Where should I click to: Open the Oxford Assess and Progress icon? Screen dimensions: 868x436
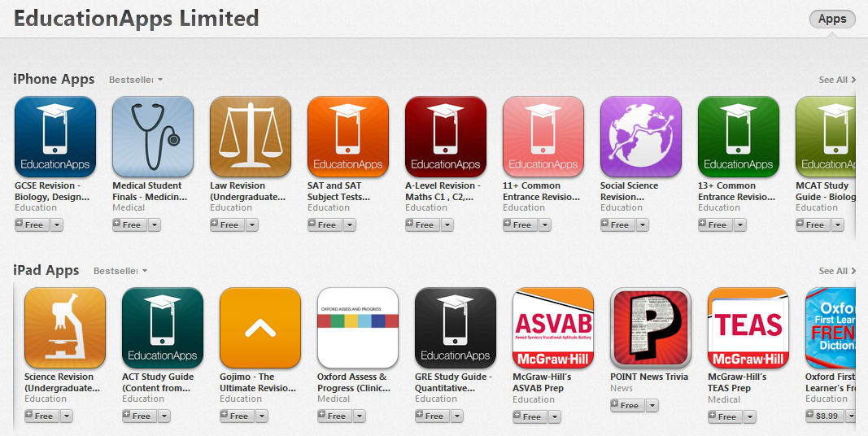coord(358,328)
